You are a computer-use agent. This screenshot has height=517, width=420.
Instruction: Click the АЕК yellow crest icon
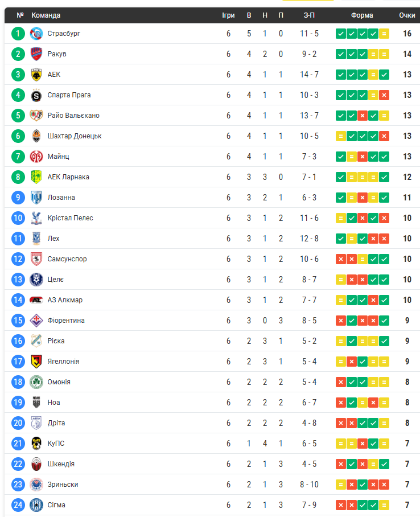coord(36,75)
